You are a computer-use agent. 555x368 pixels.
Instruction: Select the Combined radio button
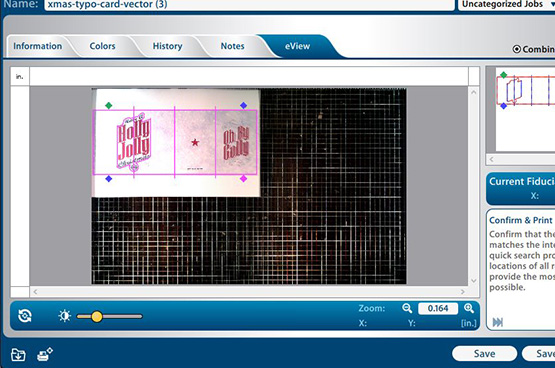click(517, 49)
